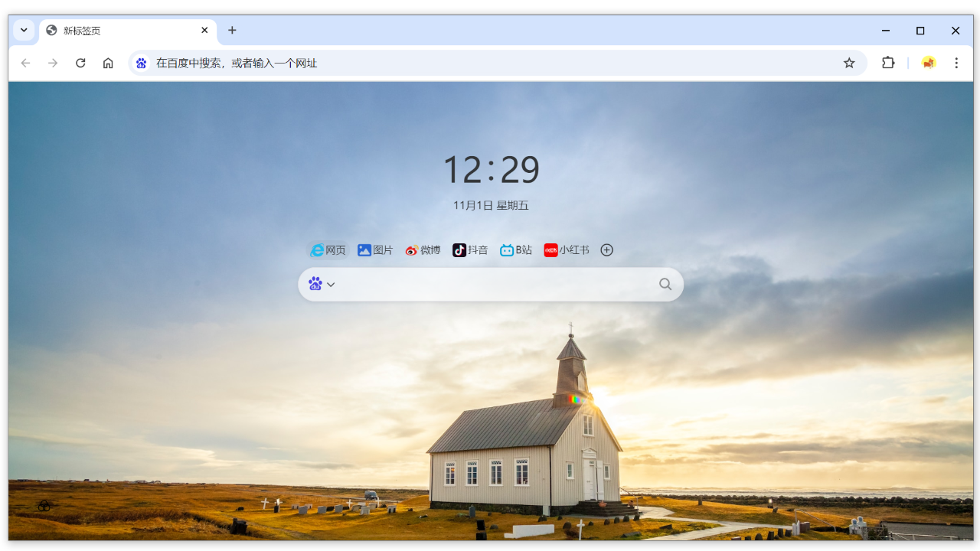
Task: Bookmark this page with star icon
Action: click(x=849, y=63)
